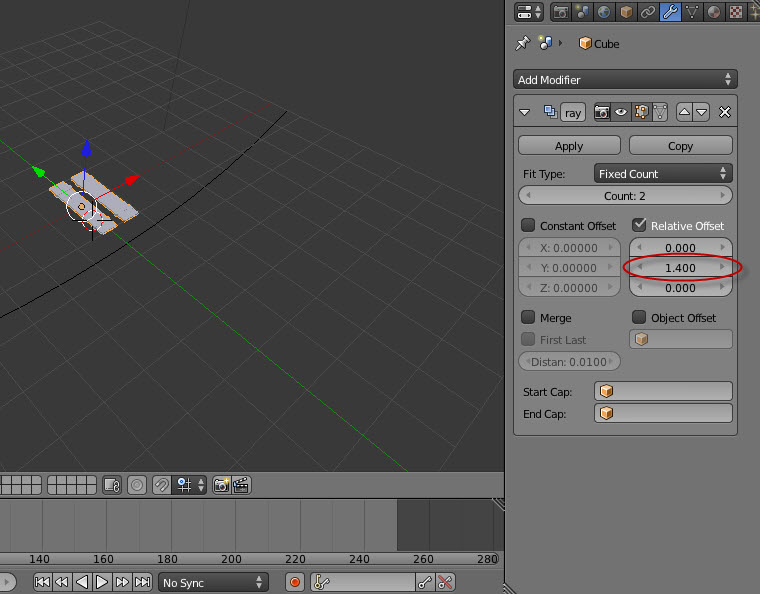The height and width of the screenshot is (594, 760).
Task: Click the active keying set field
Action: point(363,582)
